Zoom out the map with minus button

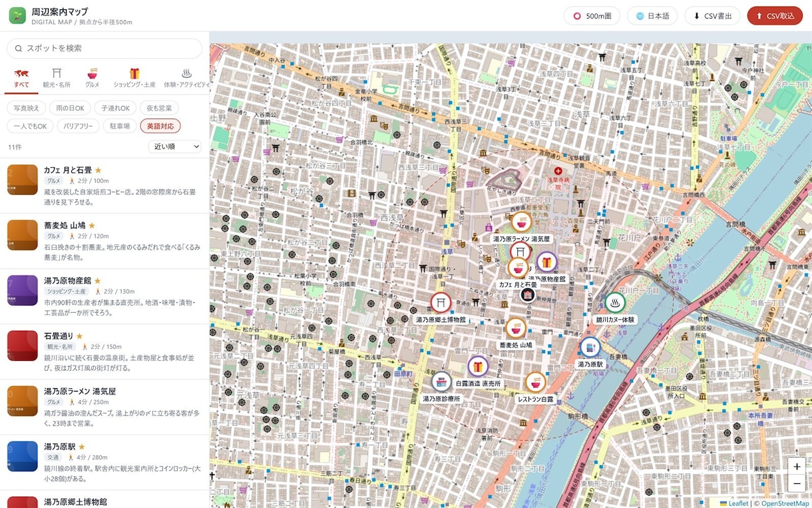797,484
